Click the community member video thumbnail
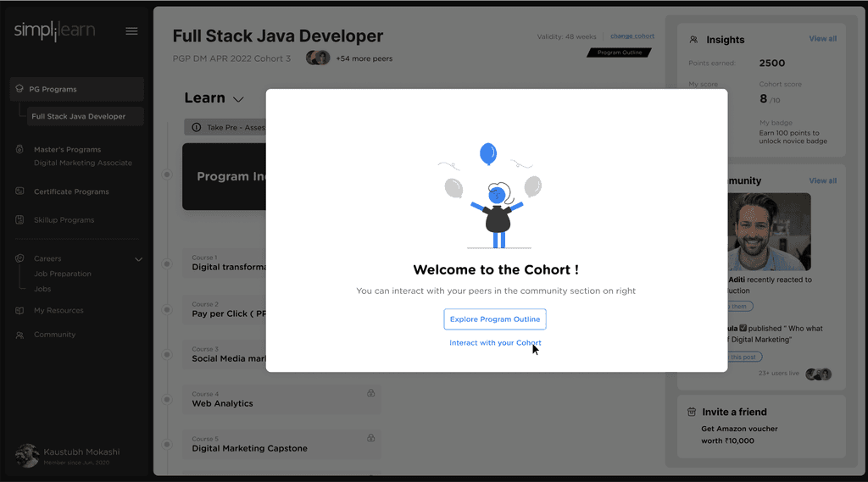868x482 pixels. point(769,232)
